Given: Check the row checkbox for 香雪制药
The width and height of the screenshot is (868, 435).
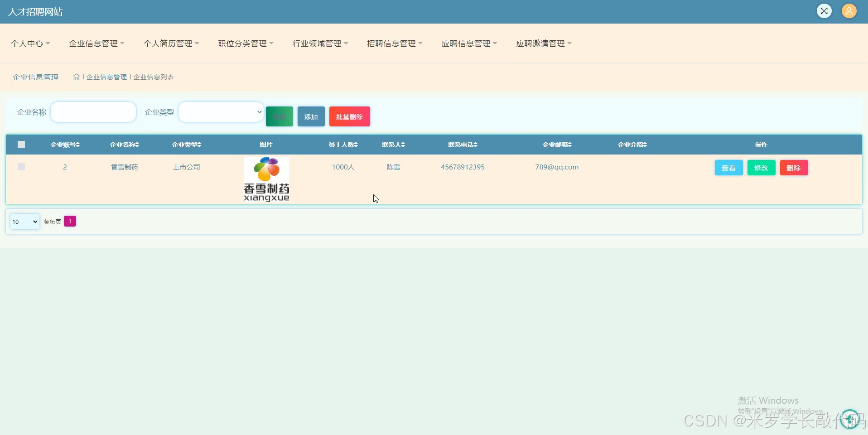Looking at the screenshot, I should [x=21, y=167].
